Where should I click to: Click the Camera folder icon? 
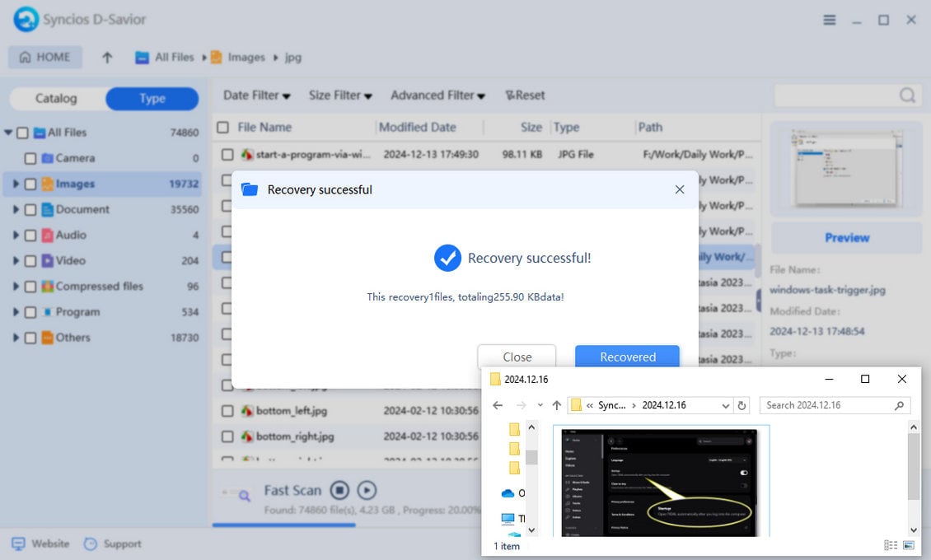[x=48, y=158]
